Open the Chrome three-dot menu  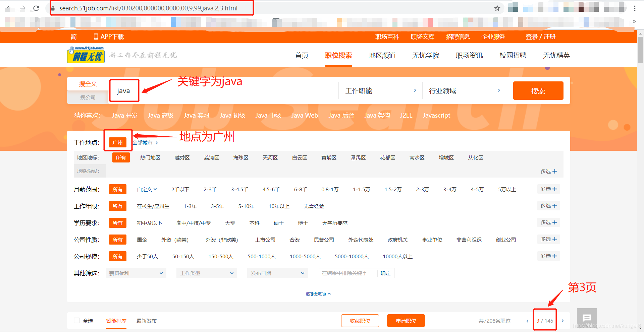coord(635,8)
